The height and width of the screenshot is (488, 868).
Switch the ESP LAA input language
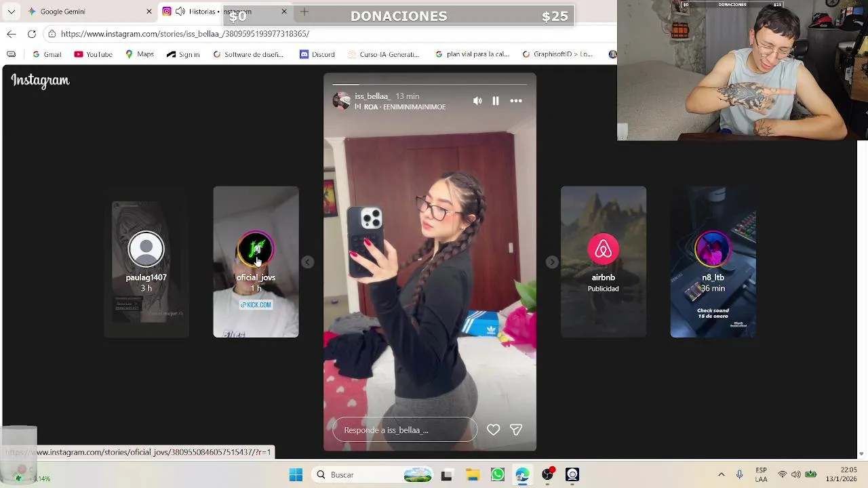pyautogui.click(x=762, y=475)
